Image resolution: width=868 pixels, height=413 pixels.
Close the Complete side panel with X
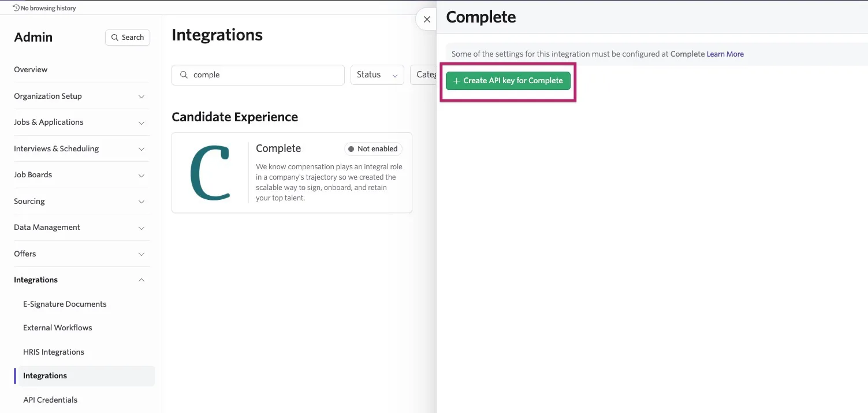click(x=427, y=19)
